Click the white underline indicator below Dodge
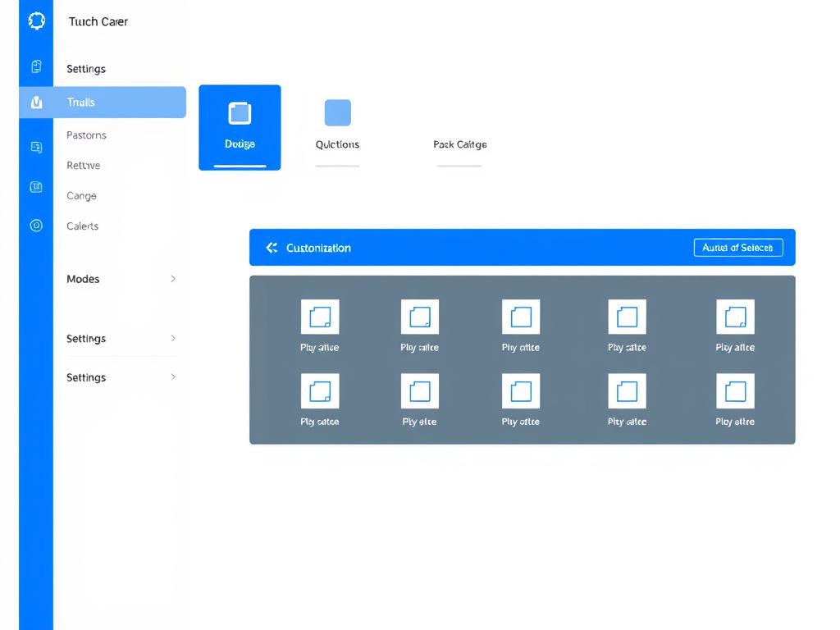This screenshot has width=840, height=630. click(240, 165)
